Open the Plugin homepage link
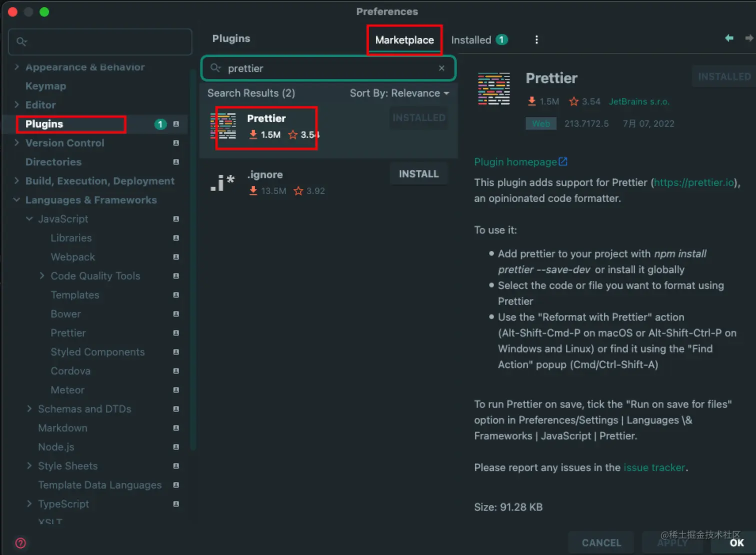The height and width of the screenshot is (555, 756). tap(515, 162)
